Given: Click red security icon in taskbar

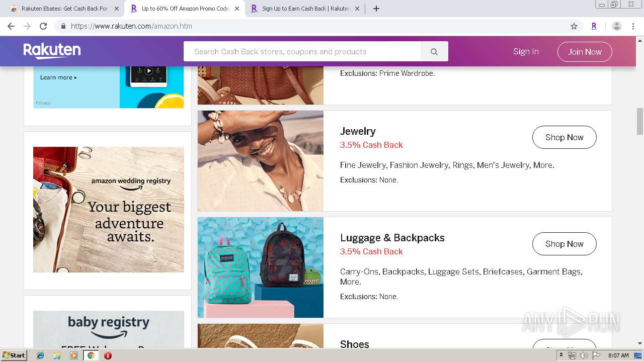Looking at the screenshot, I should coord(108,355).
